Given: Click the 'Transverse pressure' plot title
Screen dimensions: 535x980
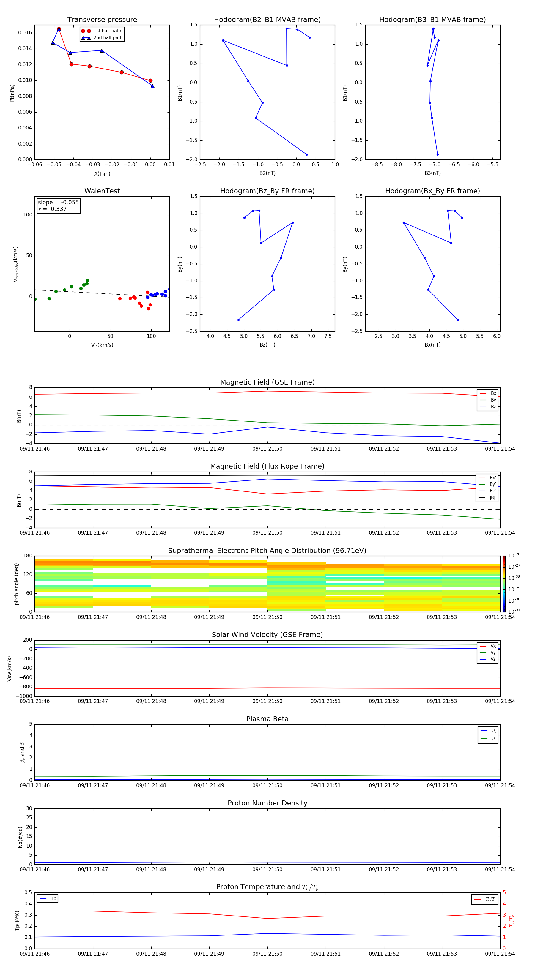Looking at the screenshot, I should [102, 20].
